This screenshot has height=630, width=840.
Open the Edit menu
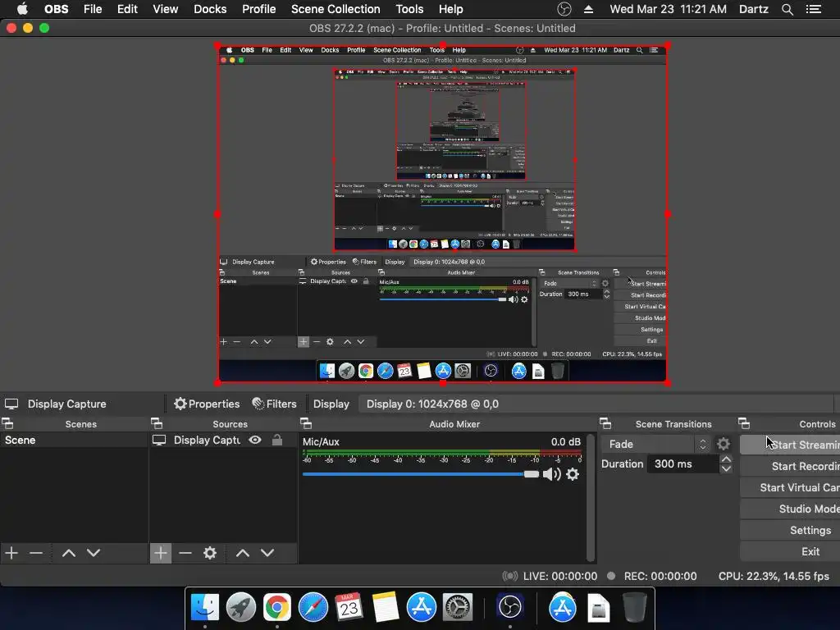pos(127,9)
